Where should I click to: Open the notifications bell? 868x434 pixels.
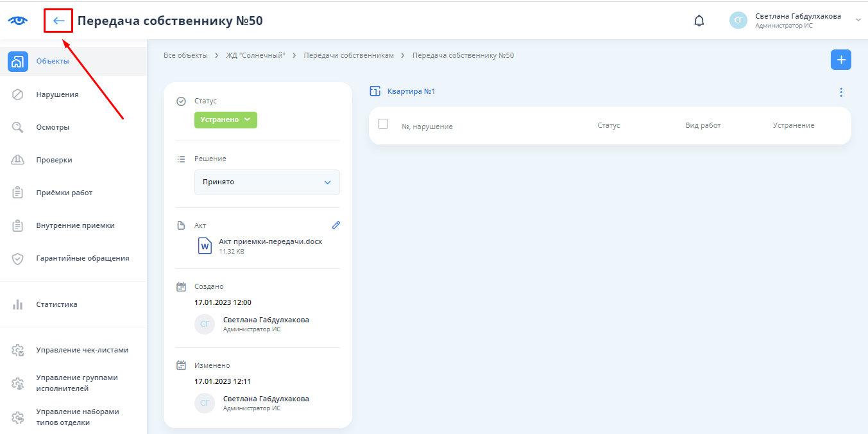pos(699,21)
